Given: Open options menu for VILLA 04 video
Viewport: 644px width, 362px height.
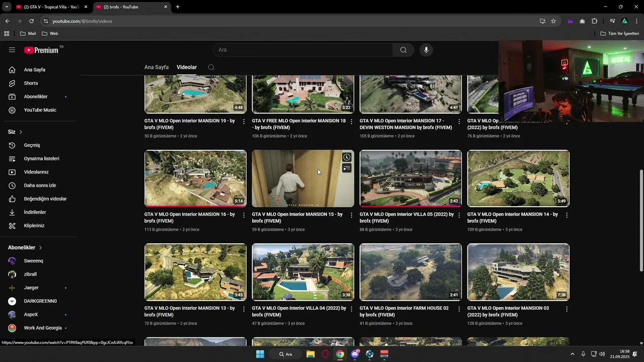Looking at the screenshot, I should point(351,309).
